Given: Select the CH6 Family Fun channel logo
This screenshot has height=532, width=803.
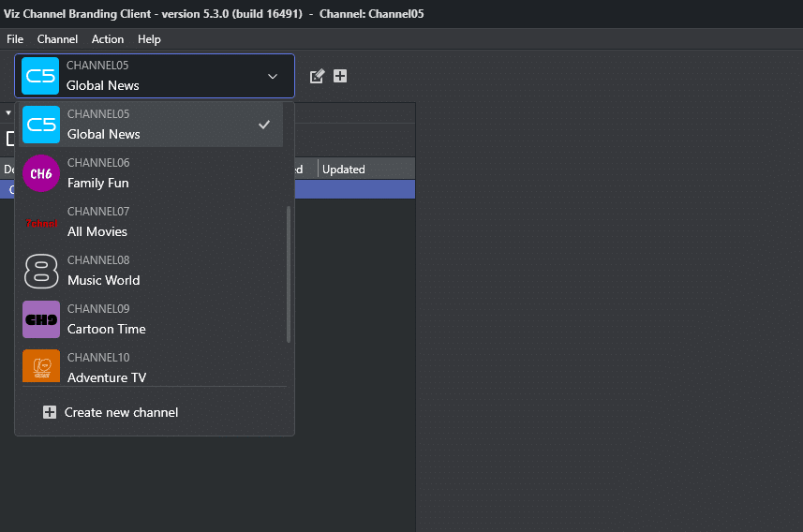Looking at the screenshot, I should tap(41, 173).
